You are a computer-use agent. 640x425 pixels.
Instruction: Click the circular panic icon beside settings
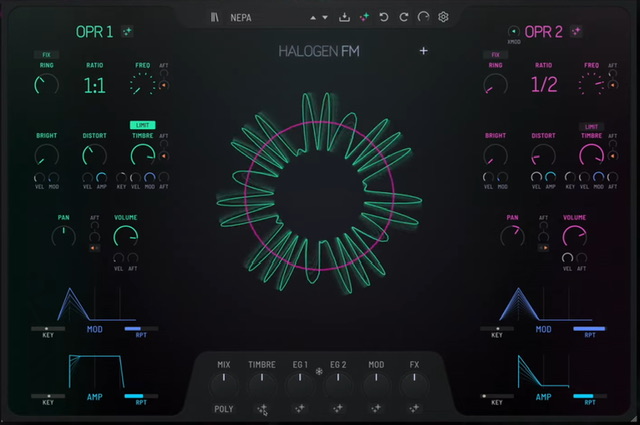pos(423,17)
